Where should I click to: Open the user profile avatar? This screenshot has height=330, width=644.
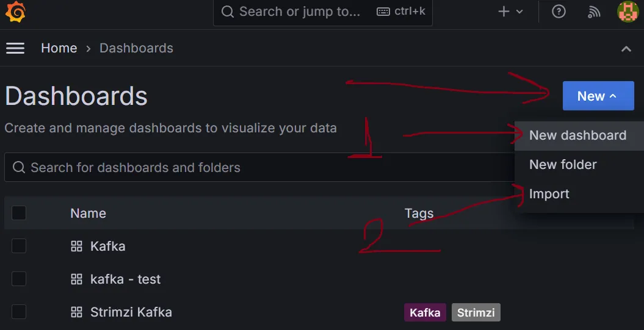coord(628,12)
